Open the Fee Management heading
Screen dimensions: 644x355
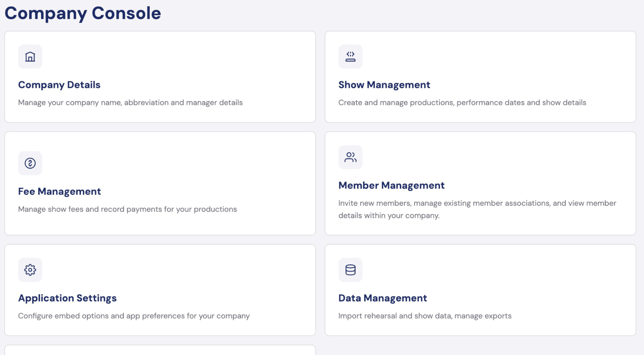59,192
